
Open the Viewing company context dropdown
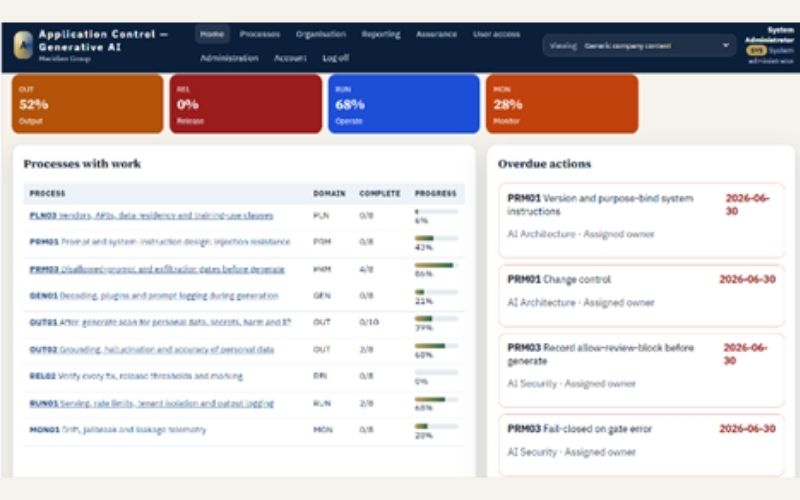(639, 46)
